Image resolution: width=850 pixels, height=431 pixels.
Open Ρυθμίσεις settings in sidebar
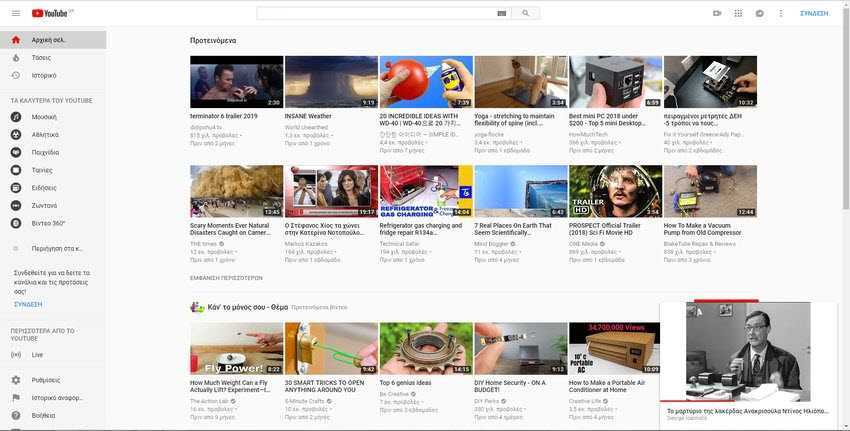click(x=46, y=380)
